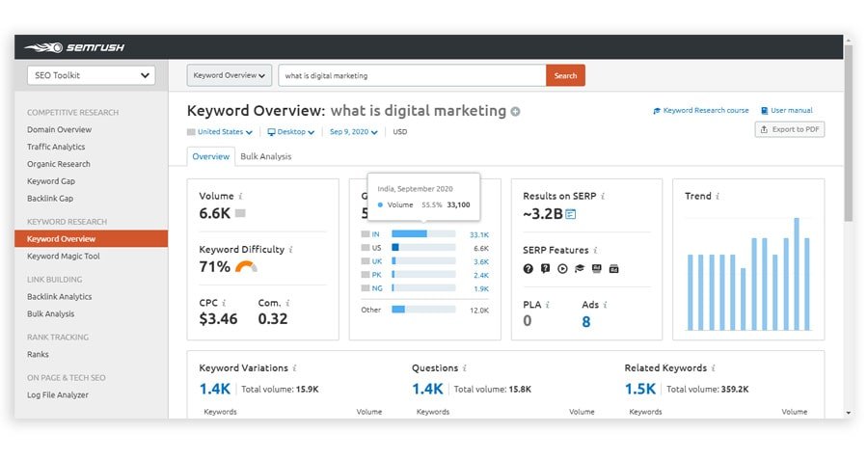Click the keyword difficulty gauge icon
The image size is (868, 461).
pos(246,267)
